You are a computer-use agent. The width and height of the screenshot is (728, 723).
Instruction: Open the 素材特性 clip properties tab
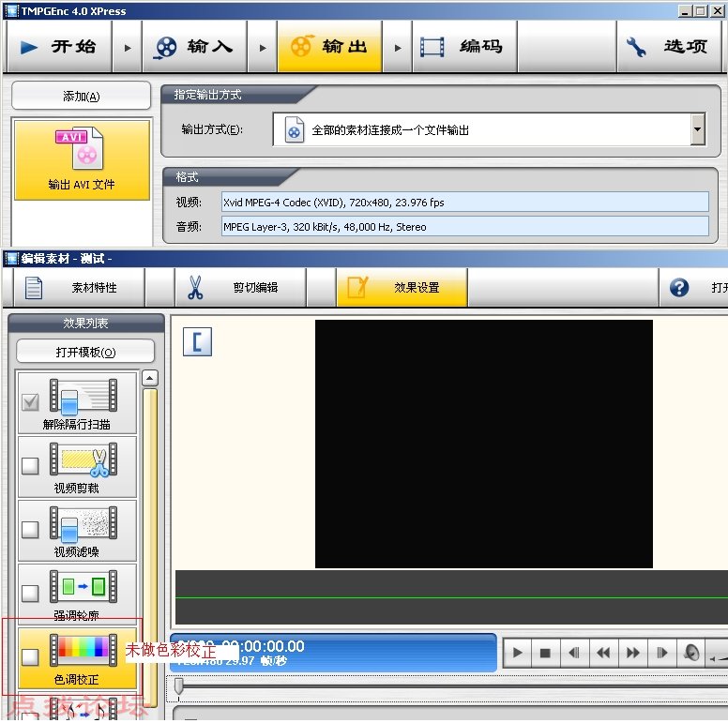tap(79, 288)
